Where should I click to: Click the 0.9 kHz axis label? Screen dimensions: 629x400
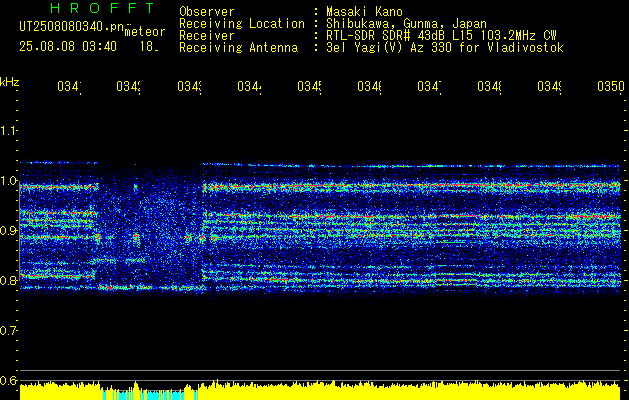coord(8,230)
